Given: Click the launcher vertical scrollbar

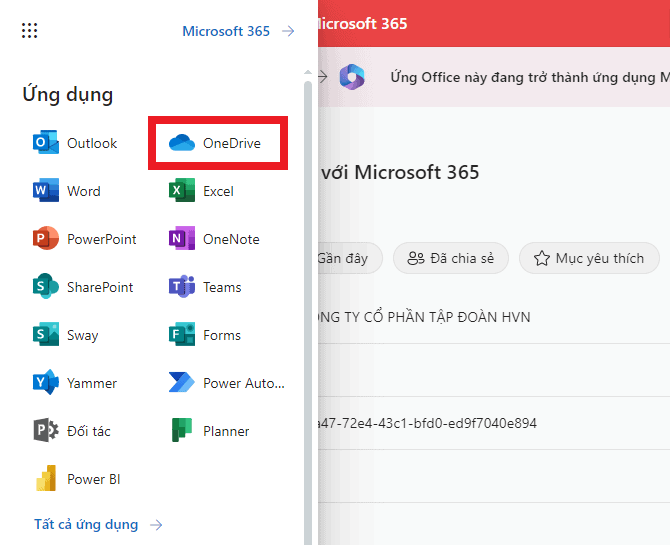Looking at the screenshot, I should (308, 312).
